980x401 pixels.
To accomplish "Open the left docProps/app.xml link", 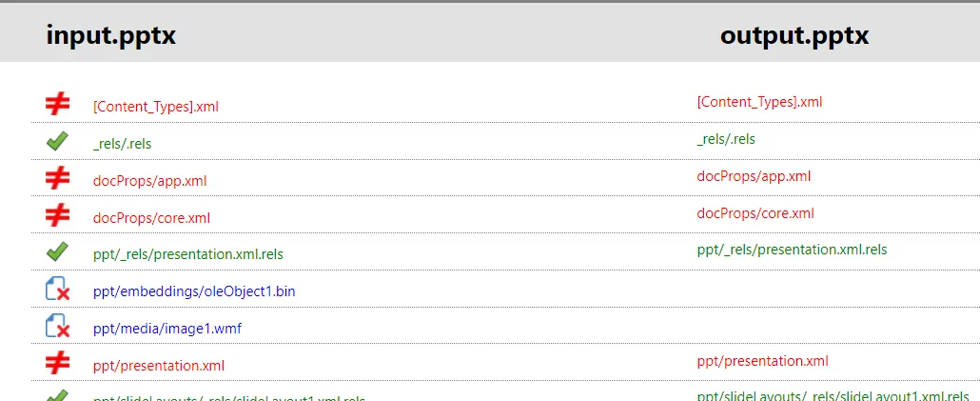I will coord(149,181).
